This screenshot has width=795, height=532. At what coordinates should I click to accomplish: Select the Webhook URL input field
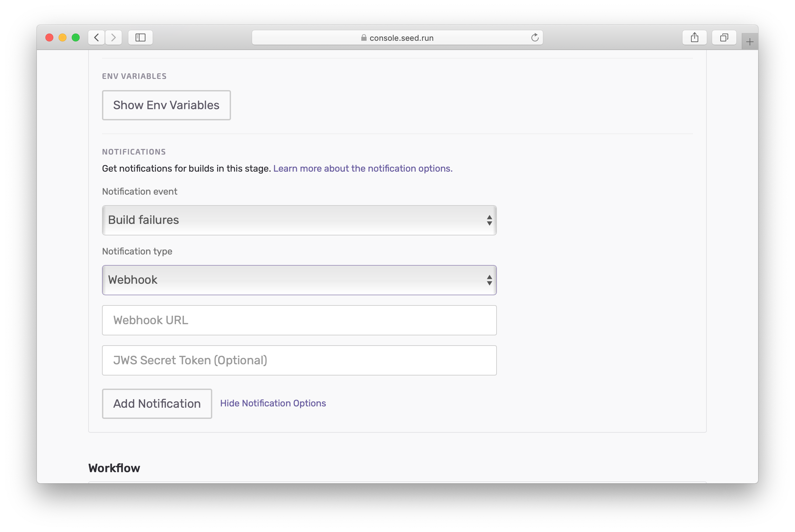coord(299,320)
